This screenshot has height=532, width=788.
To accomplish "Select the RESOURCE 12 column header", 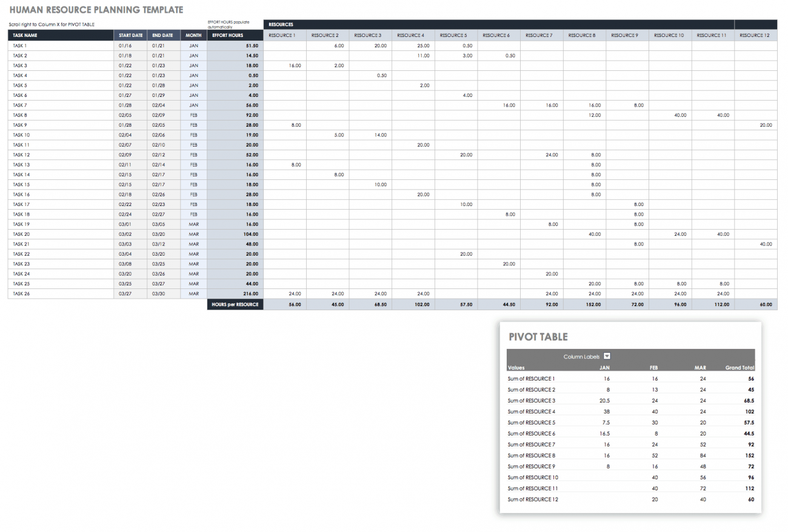I will click(x=755, y=35).
